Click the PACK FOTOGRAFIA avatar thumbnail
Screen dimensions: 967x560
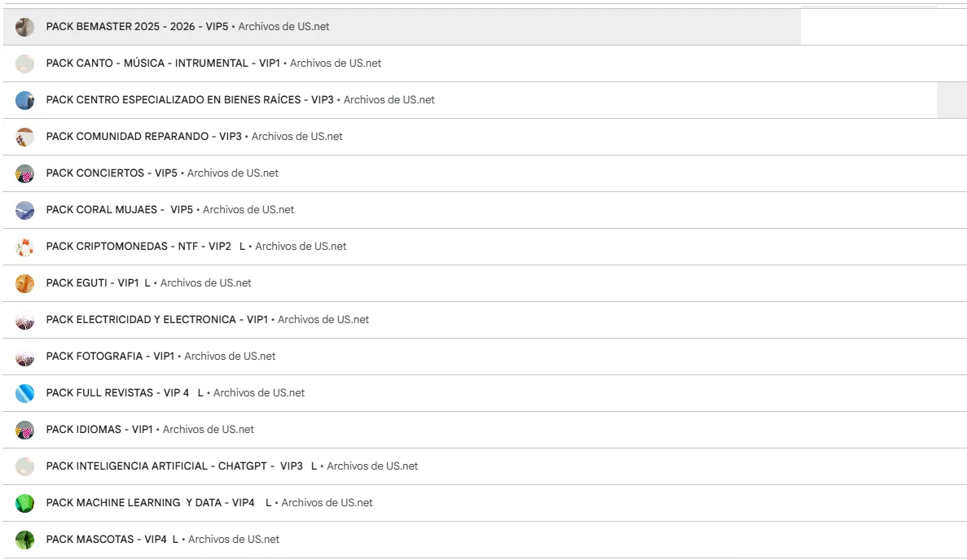point(24,357)
